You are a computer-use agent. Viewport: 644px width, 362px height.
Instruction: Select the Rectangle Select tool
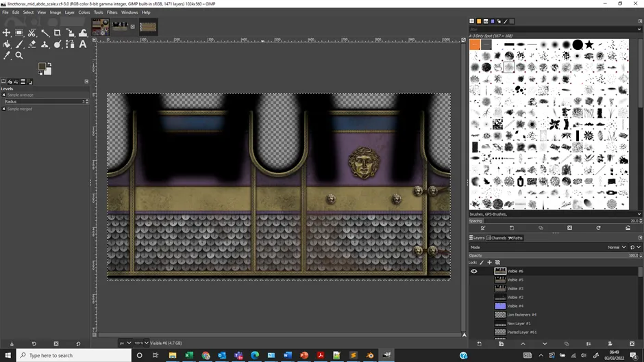click(x=19, y=33)
